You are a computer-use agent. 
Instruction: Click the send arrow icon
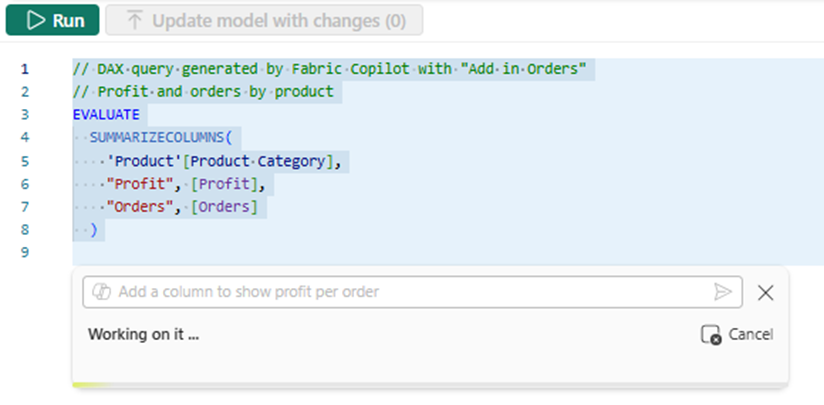(723, 292)
